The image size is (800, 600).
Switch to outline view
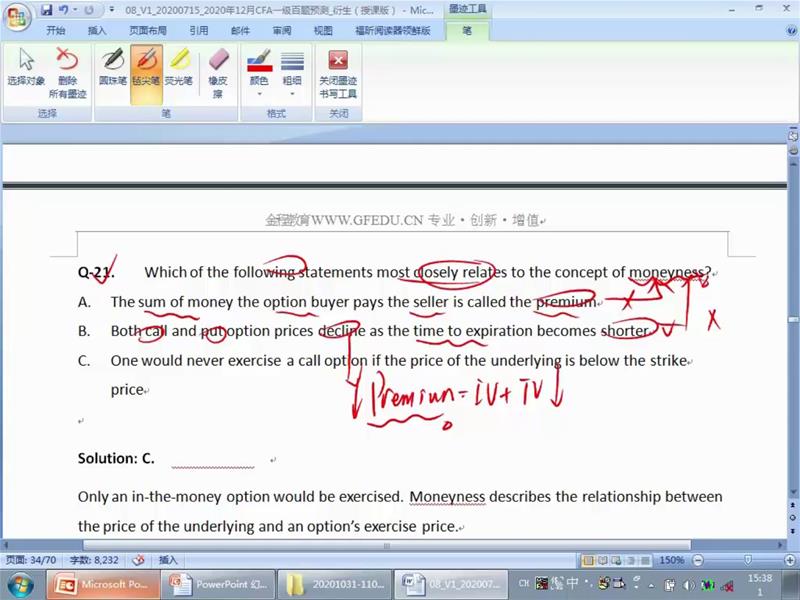click(x=631, y=561)
